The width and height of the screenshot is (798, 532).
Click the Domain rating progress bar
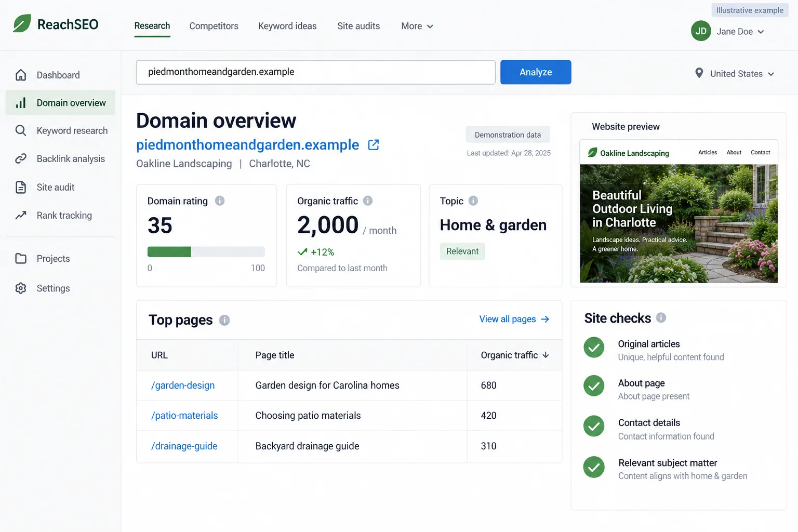point(206,252)
